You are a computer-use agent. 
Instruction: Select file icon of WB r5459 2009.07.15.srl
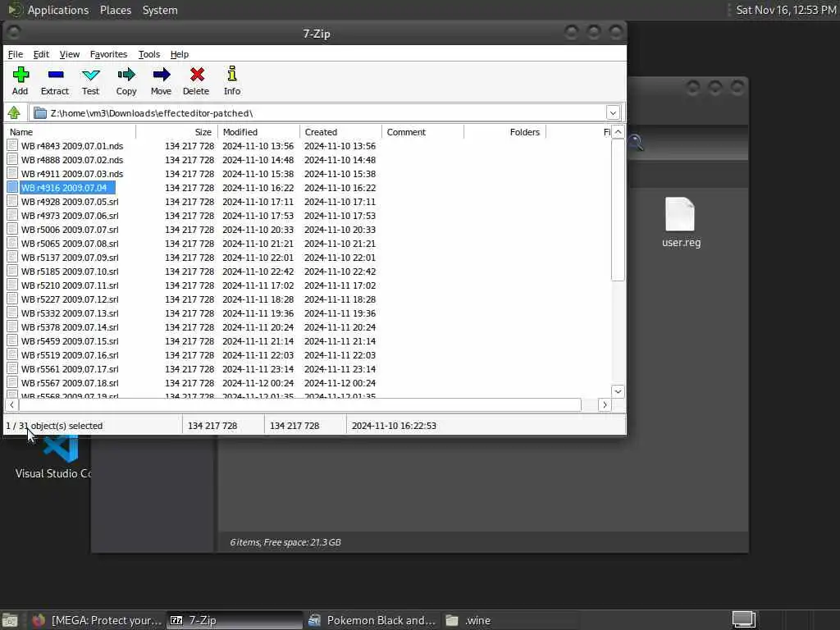coord(12,340)
